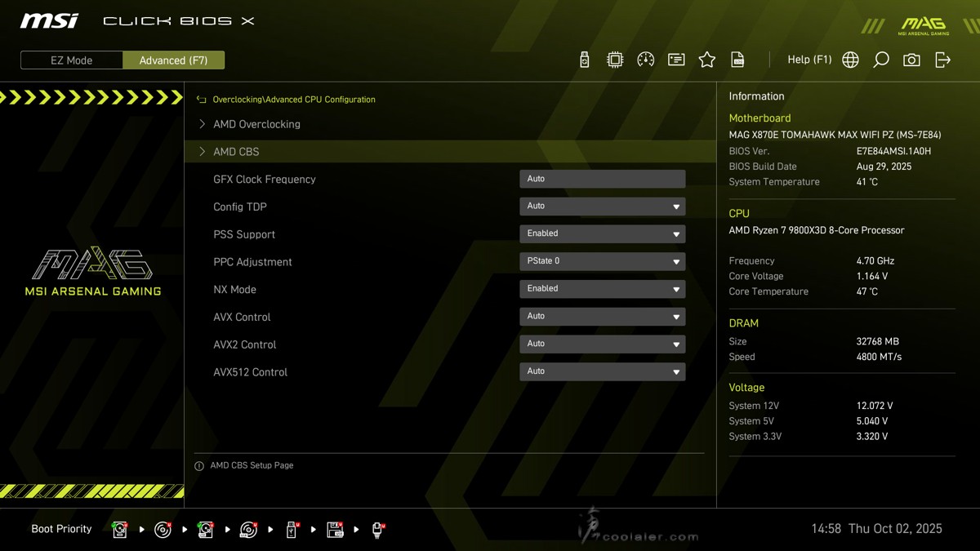Open the LOG file icon
Viewport: 980px width, 551px height.
[x=737, y=60]
